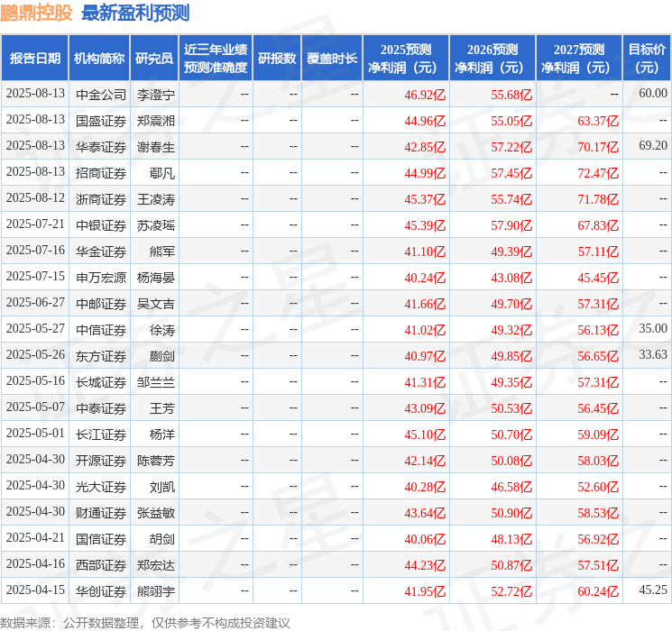Select the 申万宏源 row institution cell

pyautogui.click(x=100, y=277)
